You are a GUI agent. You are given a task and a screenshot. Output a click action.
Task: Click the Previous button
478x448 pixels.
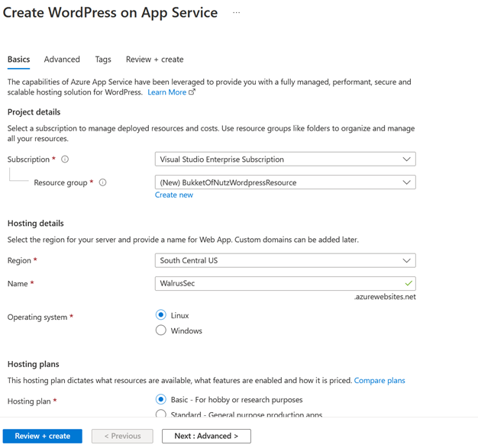point(122,436)
